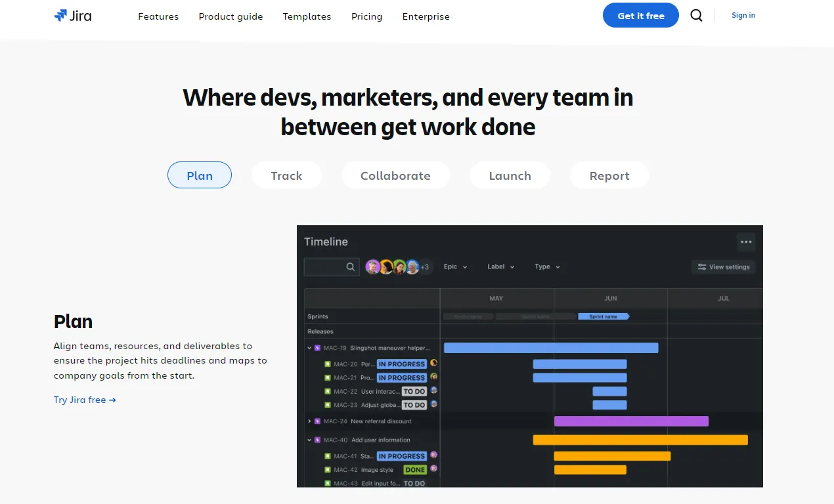Click the +3 more avatars badge
Viewport: 834px width, 504px height.
click(426, 267)
